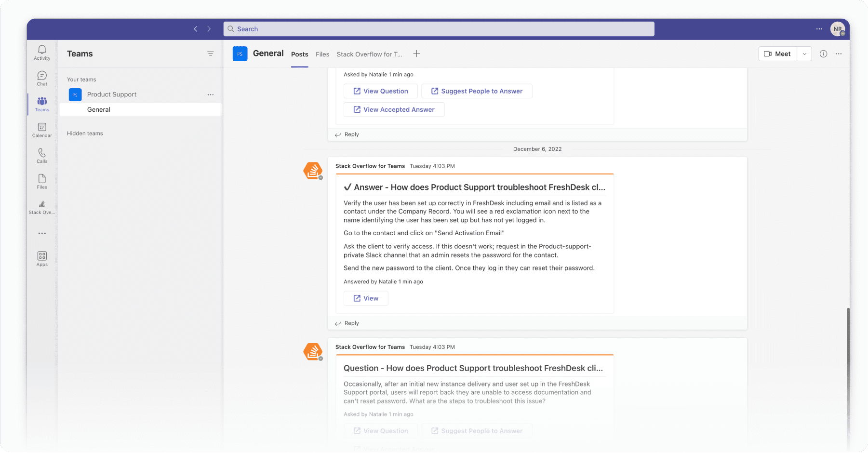Click the 'Answered by Natalie 1 min ago' text
This screenshot has height=453, width=868.
(x=383, y=282)
